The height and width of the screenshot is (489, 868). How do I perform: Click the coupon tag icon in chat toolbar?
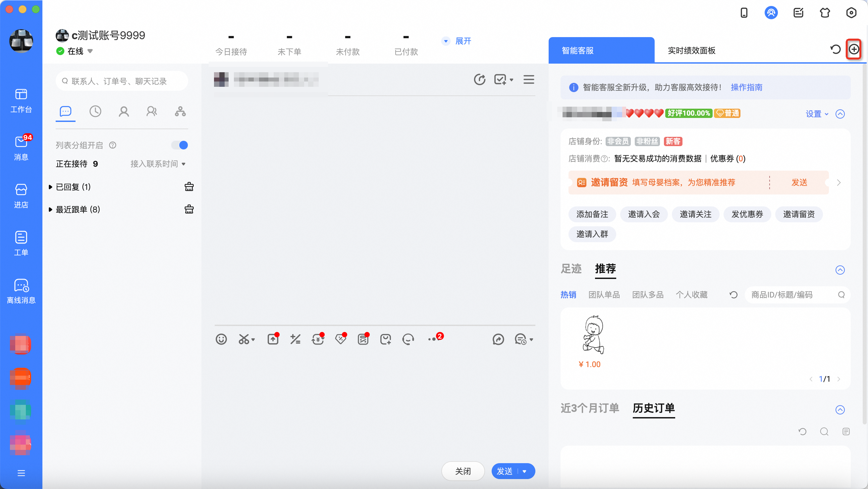(x=341, y=339)
